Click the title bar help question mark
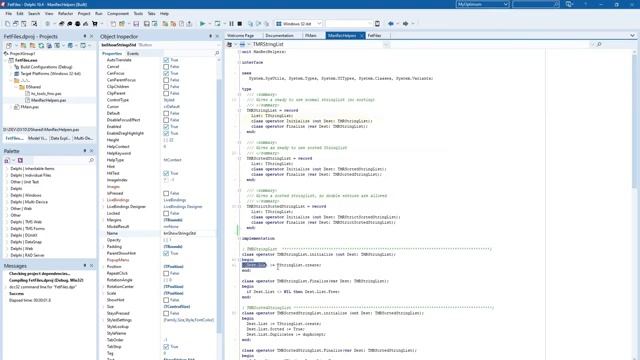This screenshot has width=640, height=360. click(x=585, y=4)
